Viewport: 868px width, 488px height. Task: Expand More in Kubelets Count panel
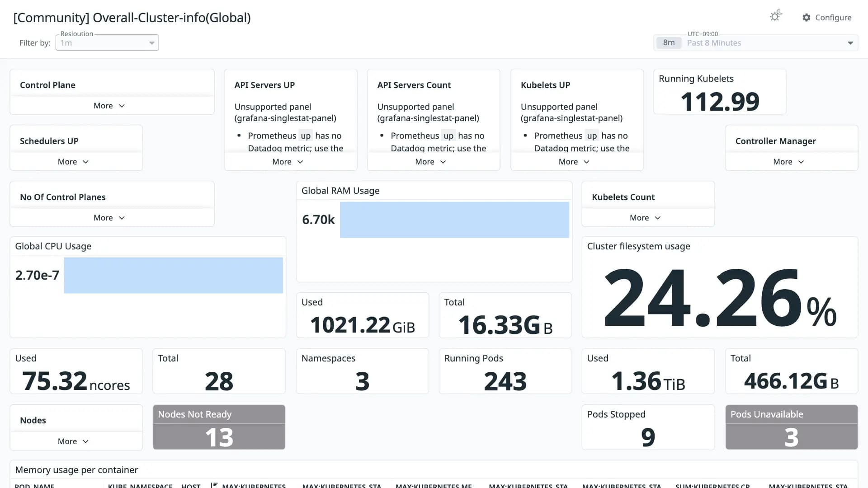coord(645,218)
